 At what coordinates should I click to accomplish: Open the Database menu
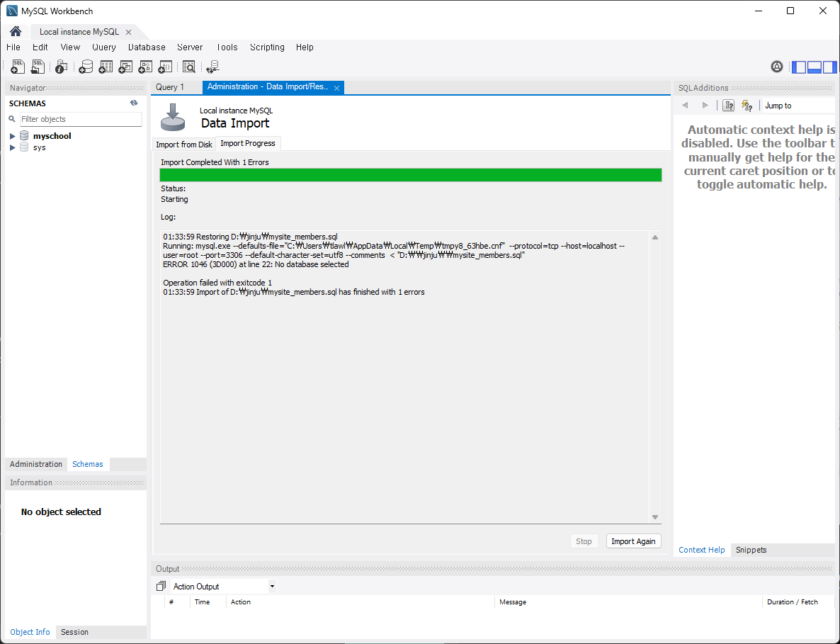(x=147, y=47)
